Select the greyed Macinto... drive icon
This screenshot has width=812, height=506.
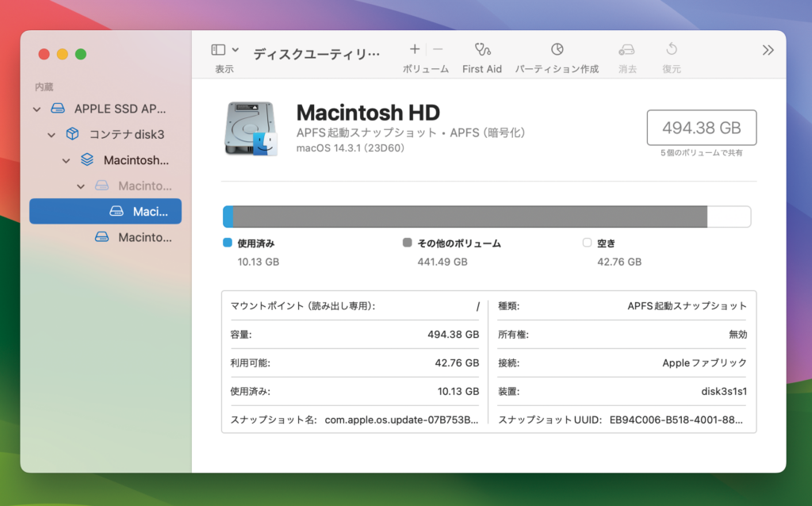(x=102, y=186)
